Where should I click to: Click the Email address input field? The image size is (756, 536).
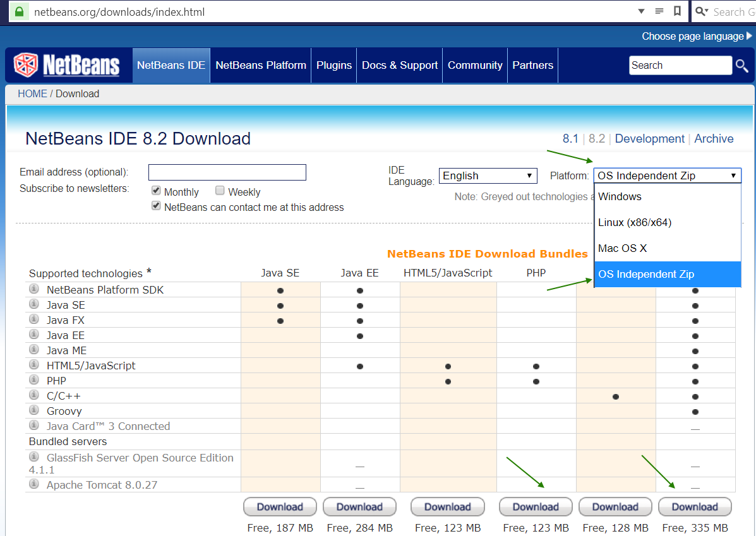pos(227,172)
